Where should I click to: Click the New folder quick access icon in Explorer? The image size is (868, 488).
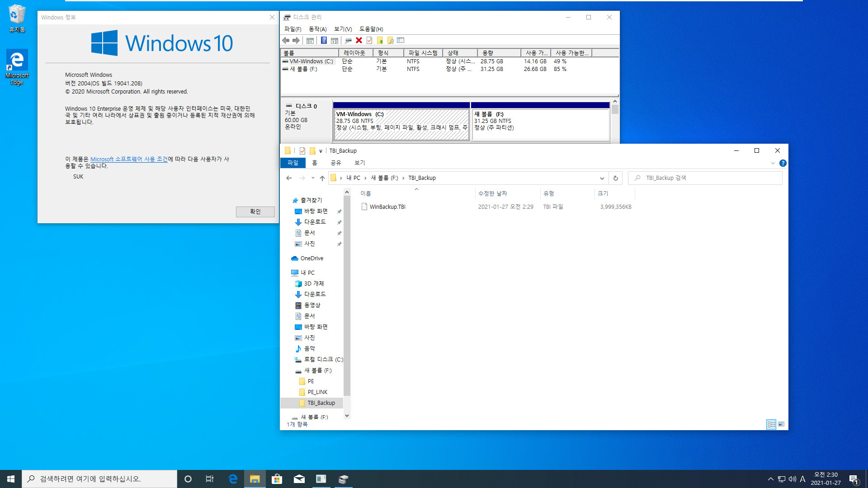point(312,151)
